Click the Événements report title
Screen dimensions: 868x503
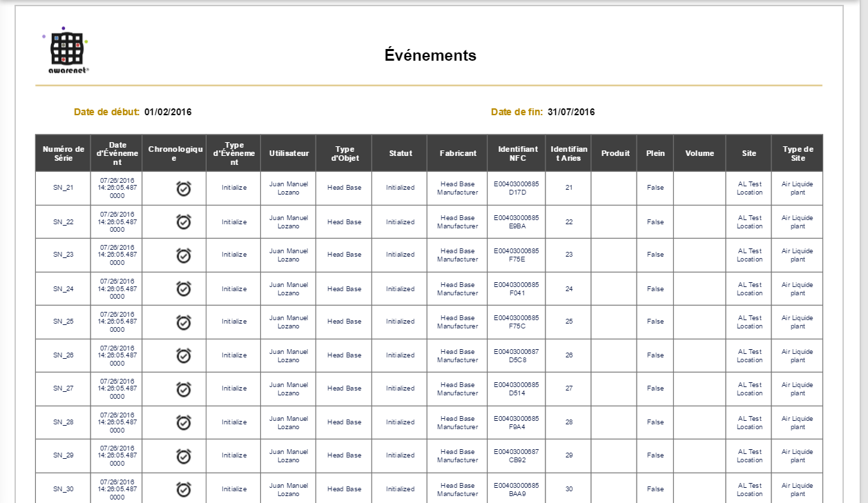point(430,55)
